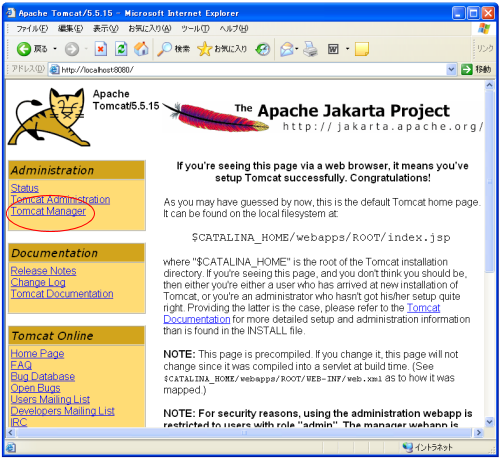This screenshot has width=500, height=459.
Task: Open the 表示(V) menu
Action: pos(106,29)
